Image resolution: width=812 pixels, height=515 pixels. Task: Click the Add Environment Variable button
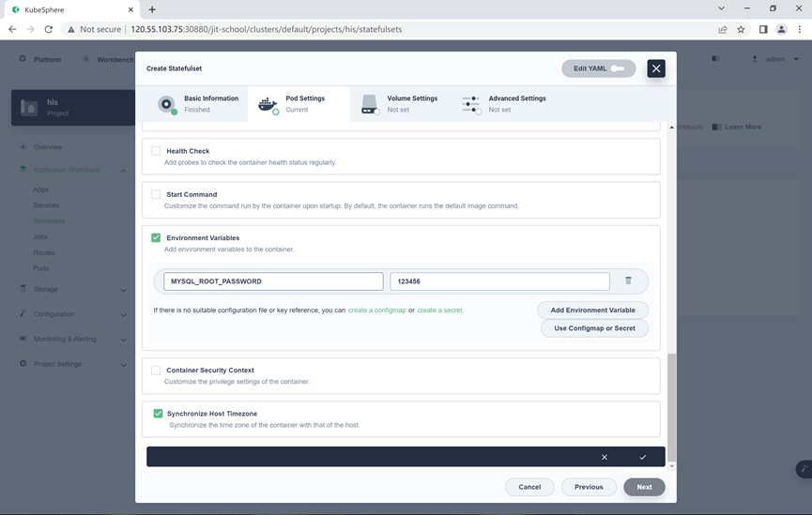click(592, 311)
